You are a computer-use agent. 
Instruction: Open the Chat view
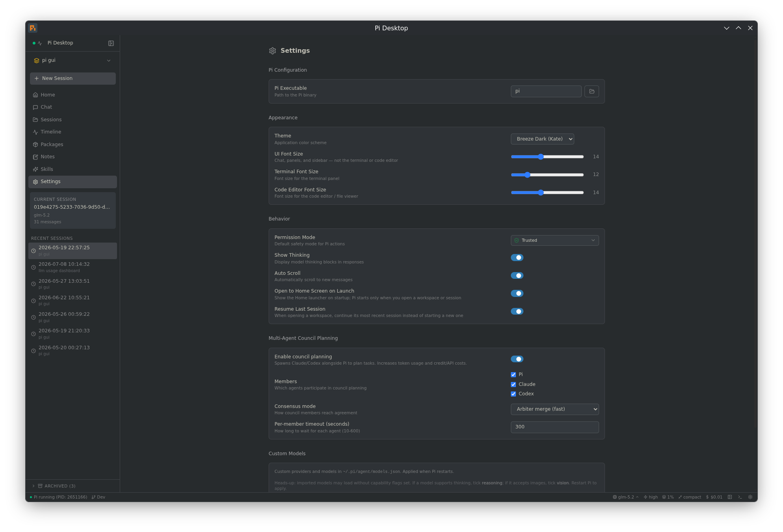[72, 108]
